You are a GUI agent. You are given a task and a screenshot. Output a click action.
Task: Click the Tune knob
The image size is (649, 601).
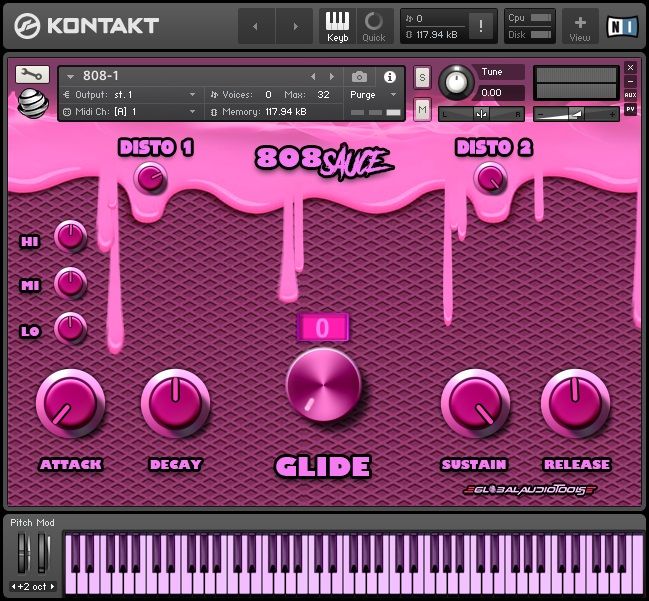click(x=457, y=82)
